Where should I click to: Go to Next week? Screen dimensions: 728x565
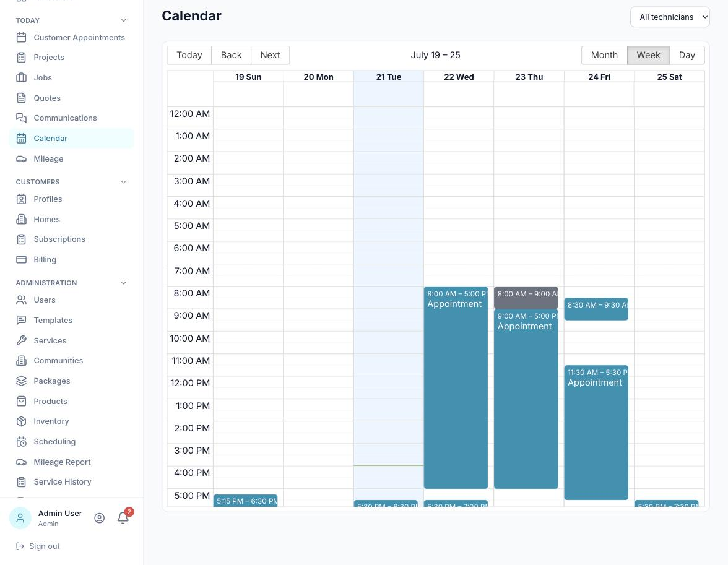(270, 55)
